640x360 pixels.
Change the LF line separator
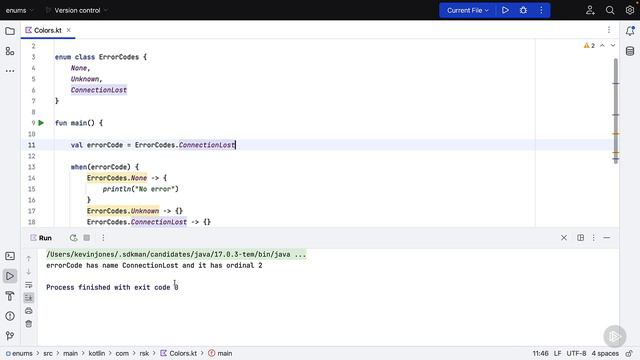[558, 353]
